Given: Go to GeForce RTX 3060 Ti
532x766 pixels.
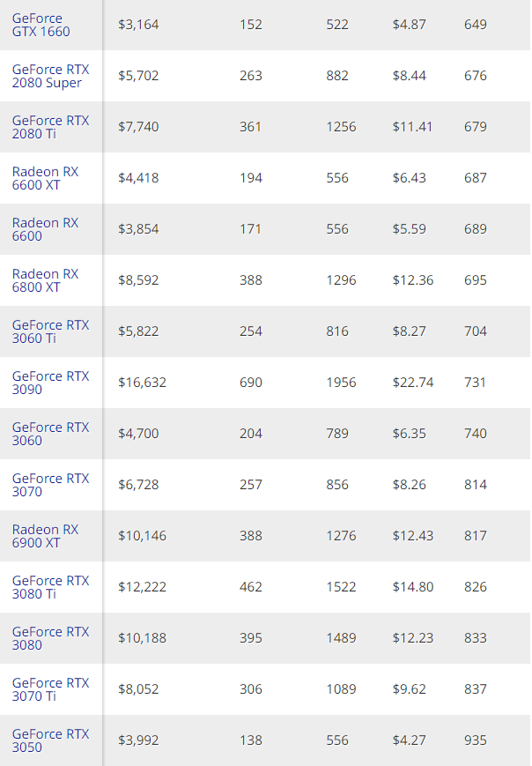Looking at the screenshot, I should [x=50, y=331].
